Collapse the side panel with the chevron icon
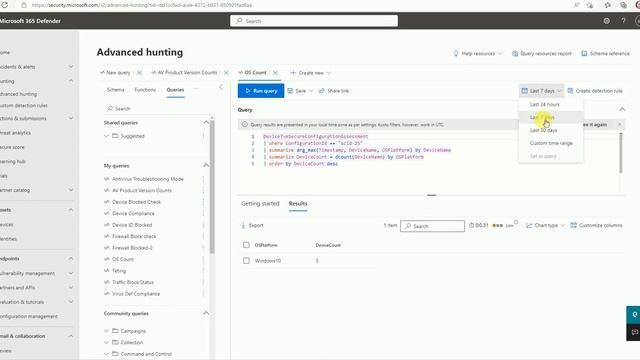This screenshot has width=640, height=360. click(x=221, y=87)
